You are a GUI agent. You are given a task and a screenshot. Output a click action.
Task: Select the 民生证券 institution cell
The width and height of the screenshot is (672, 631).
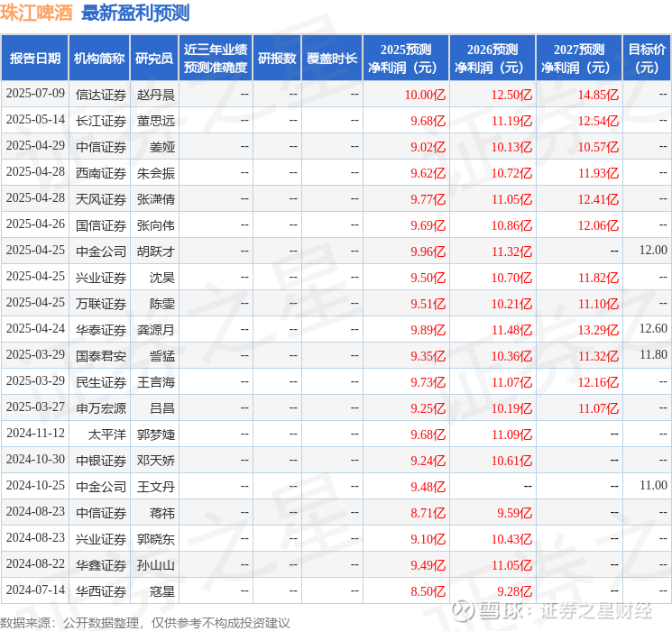point(101,382)
